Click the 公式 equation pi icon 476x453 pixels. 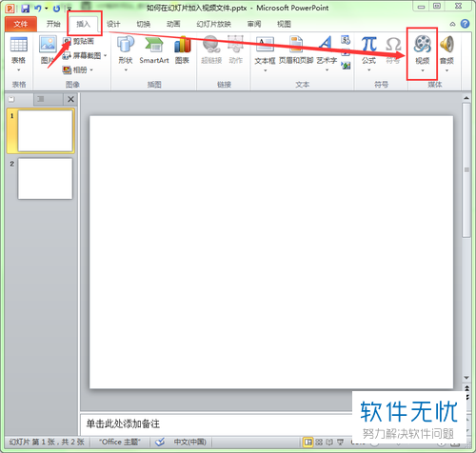(x=368, y=44)
